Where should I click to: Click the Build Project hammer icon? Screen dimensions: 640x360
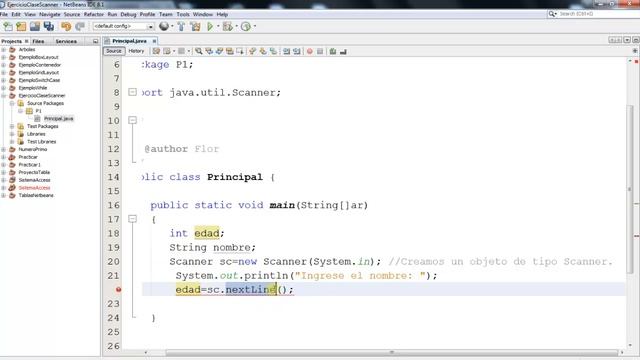coord(181,27)
